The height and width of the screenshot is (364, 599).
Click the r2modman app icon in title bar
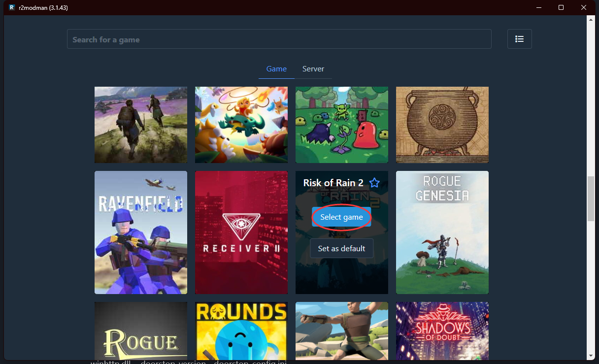[12, 7]
